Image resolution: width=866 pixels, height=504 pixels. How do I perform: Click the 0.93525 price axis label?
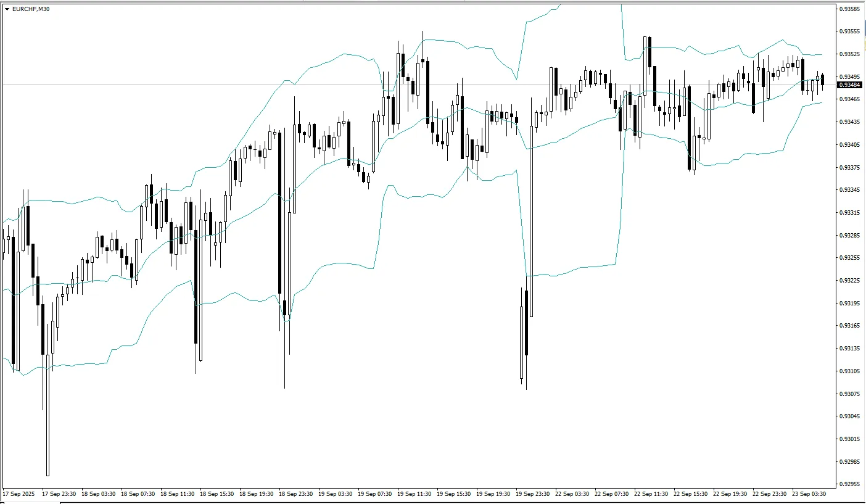(x=851, y=54)
